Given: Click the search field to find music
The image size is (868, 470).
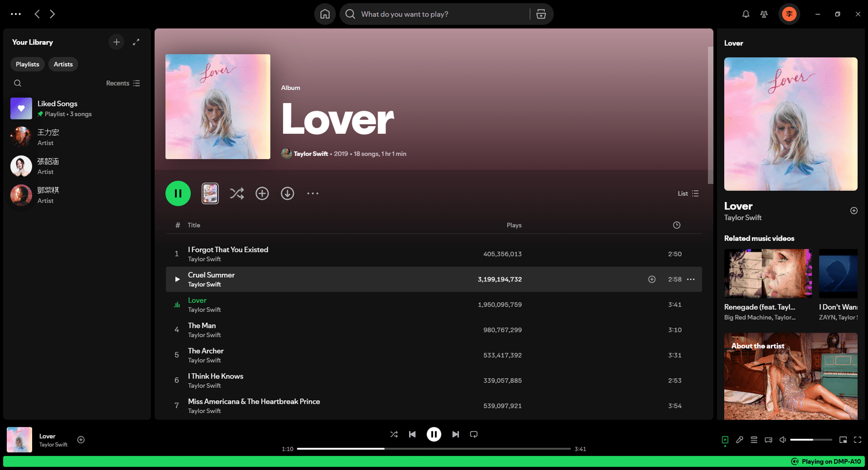Looking at the screenshot, I should (x=434, y=14).
